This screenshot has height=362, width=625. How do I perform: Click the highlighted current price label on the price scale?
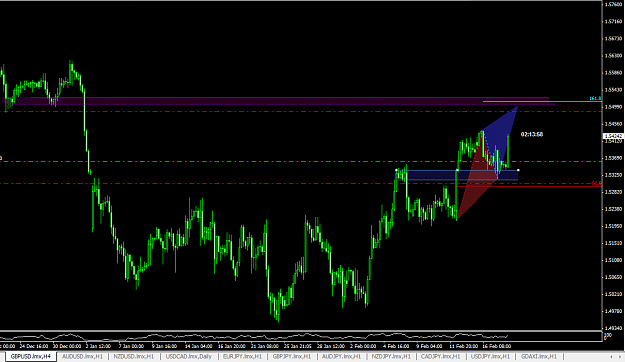point(613,136)
